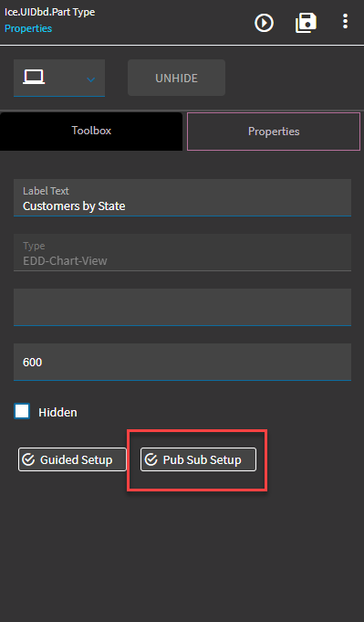The image size is (364, 622).
Task: Open Guided Setup
Action: [x=72, y=459]
